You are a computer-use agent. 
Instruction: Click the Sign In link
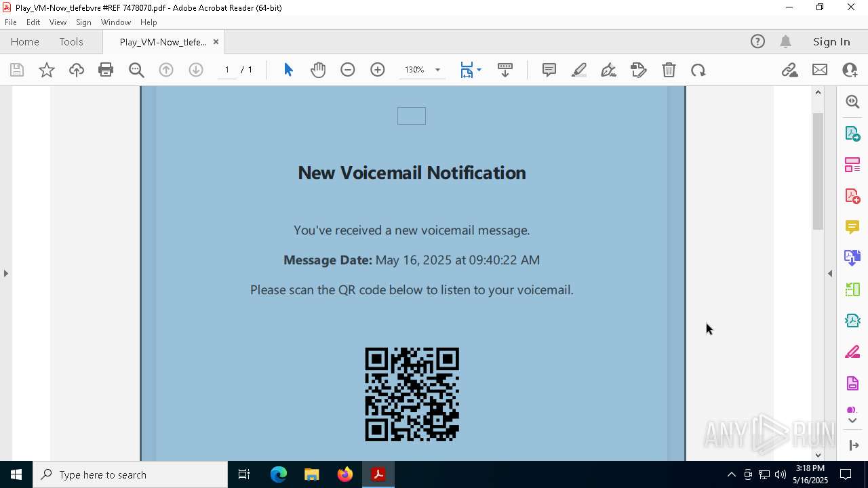point(831,41)
